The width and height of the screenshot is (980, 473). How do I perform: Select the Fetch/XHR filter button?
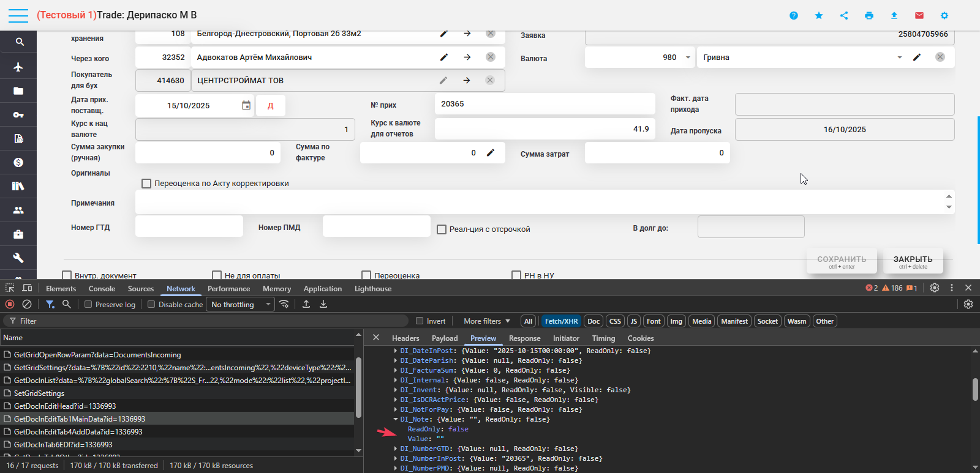tap(561, 321)
